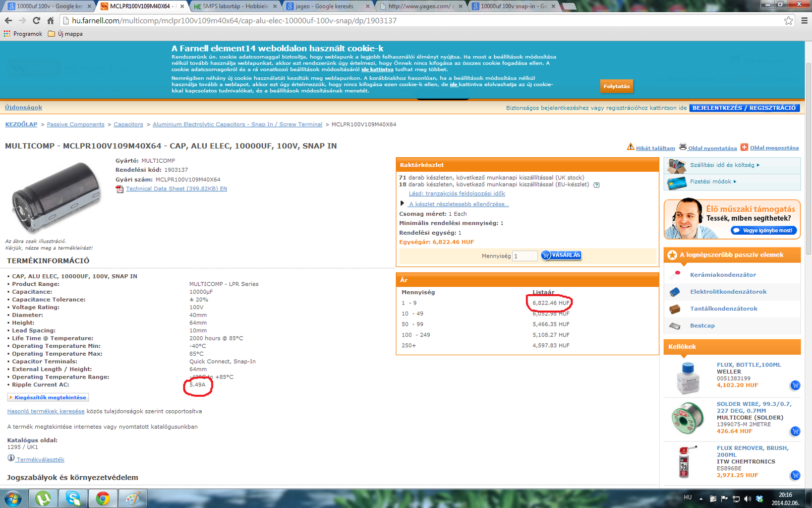Click the PDF datasheet icon
This screenshot has width=812, height=508.
tap(119, 189)
